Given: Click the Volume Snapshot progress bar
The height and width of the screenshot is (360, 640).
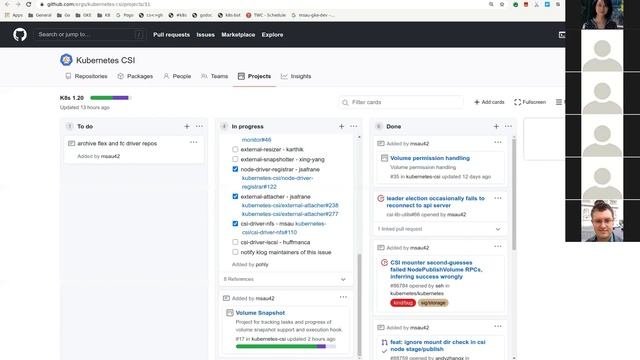Looking at the screenshot, I should coord(286,347).
